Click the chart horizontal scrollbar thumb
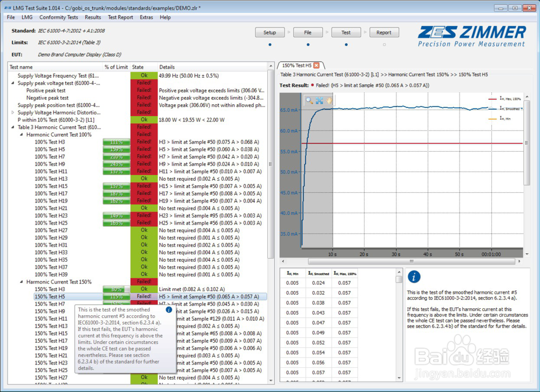 click(x=411, y=261)
